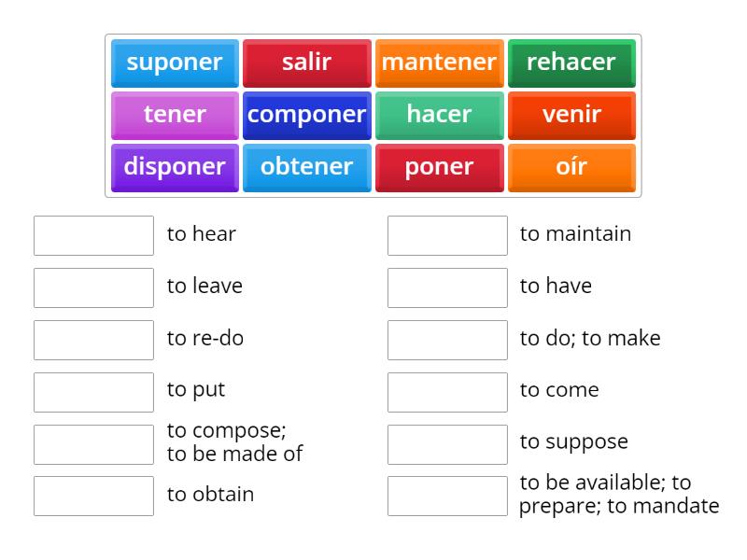747x560 pixels.
Task: Click the light blue 'obtener' tile
Action: [x=307, y=167]
